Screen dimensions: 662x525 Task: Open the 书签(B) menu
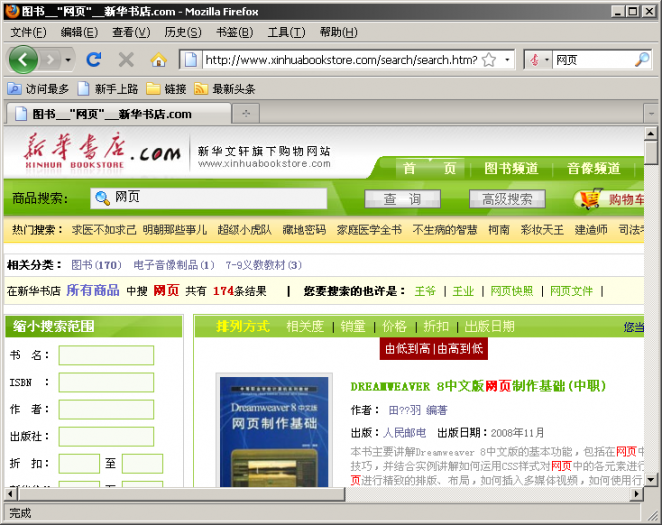click(235, 32)
